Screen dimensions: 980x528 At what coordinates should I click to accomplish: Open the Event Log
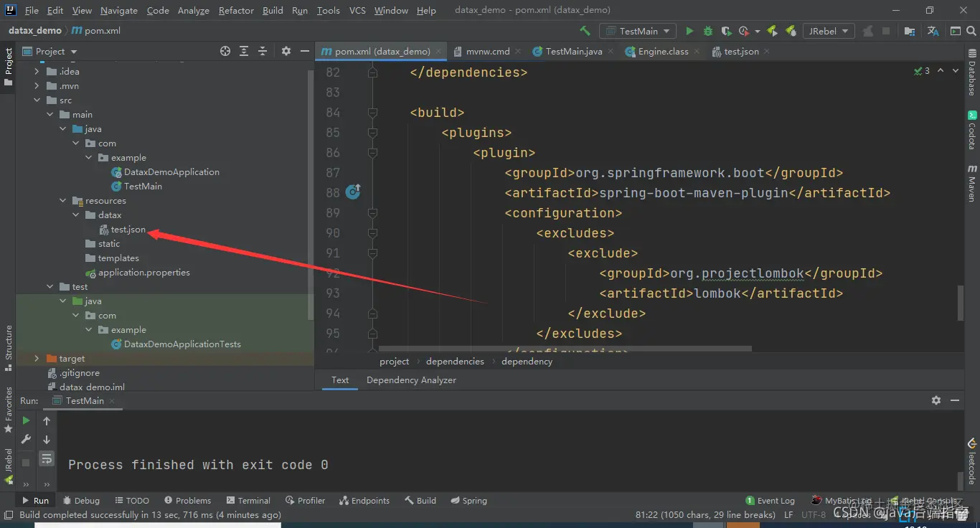(x=770, y=501)
